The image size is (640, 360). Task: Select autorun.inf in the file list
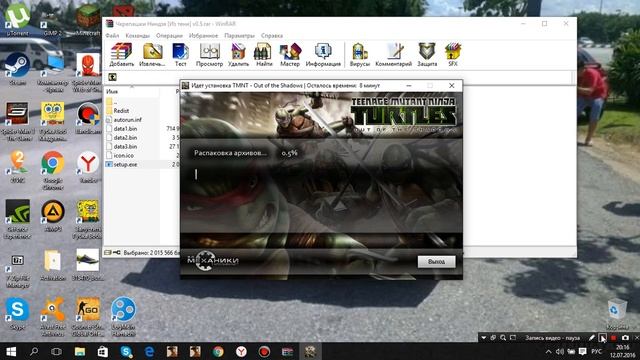[127, 120]
